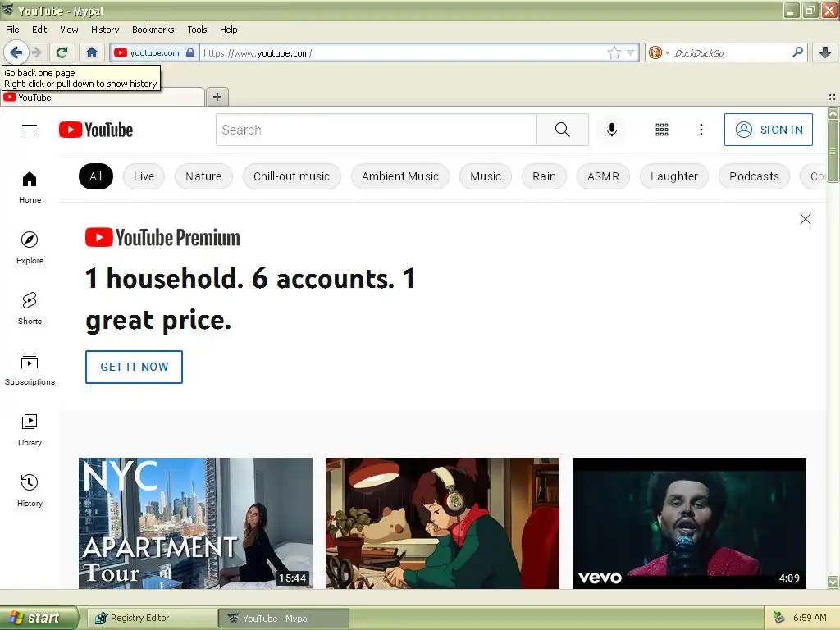Open the browser Home page button
Screen dimensions: 840x630
pyautogui.click(x=92, y=52)
